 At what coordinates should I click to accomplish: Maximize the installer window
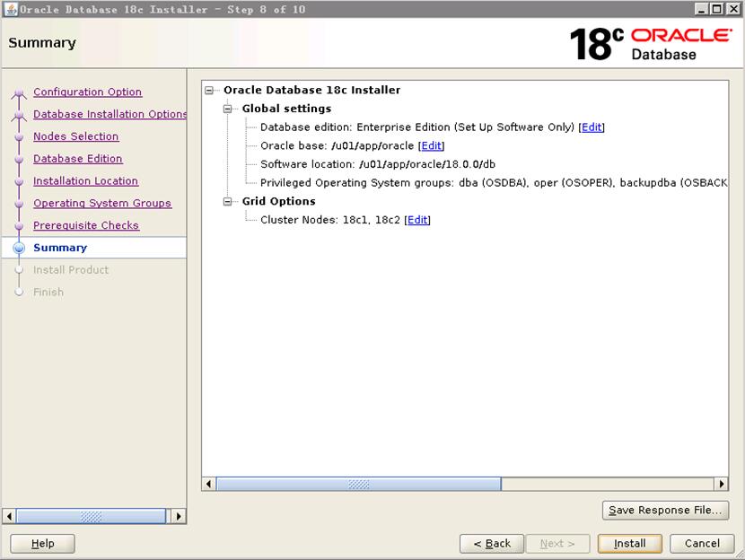click(x=717, y=9)
